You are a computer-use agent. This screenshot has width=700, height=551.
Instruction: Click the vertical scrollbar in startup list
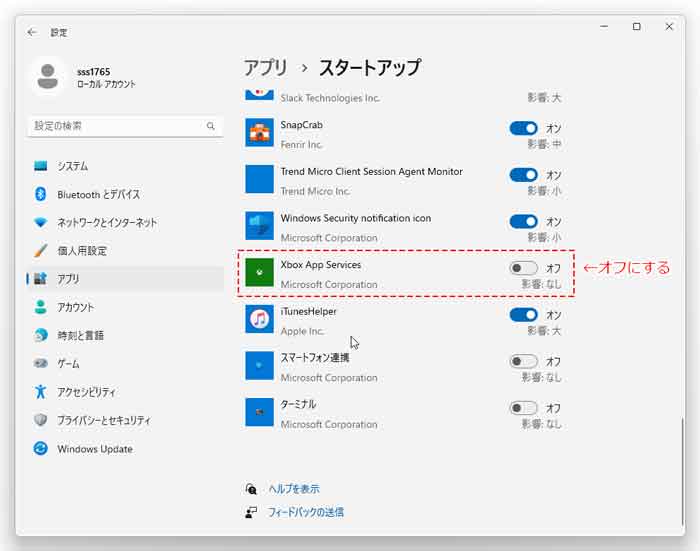click(682, 471)
